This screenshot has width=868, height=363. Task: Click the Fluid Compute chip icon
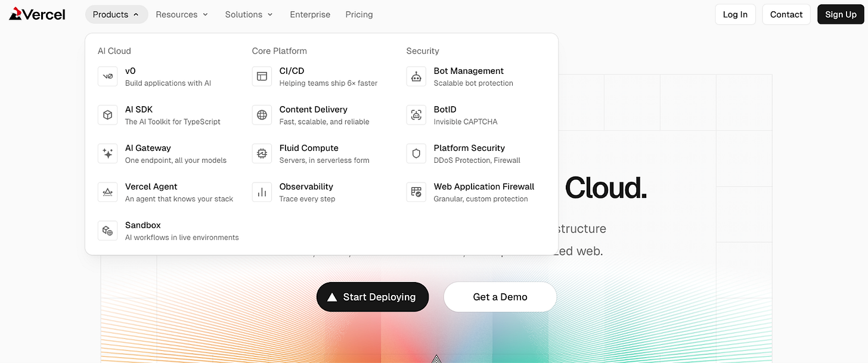click(x=262, y=154)
